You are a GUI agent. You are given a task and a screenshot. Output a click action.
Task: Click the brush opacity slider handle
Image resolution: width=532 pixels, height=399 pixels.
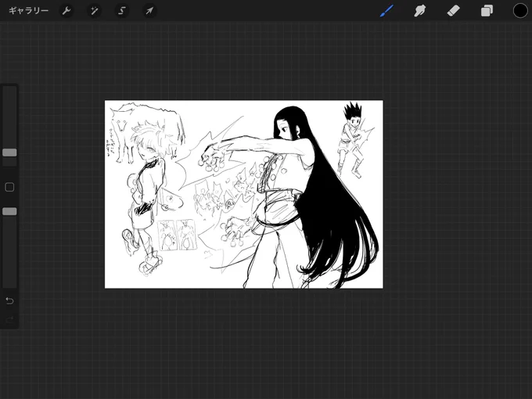click(x=9, y=212)
